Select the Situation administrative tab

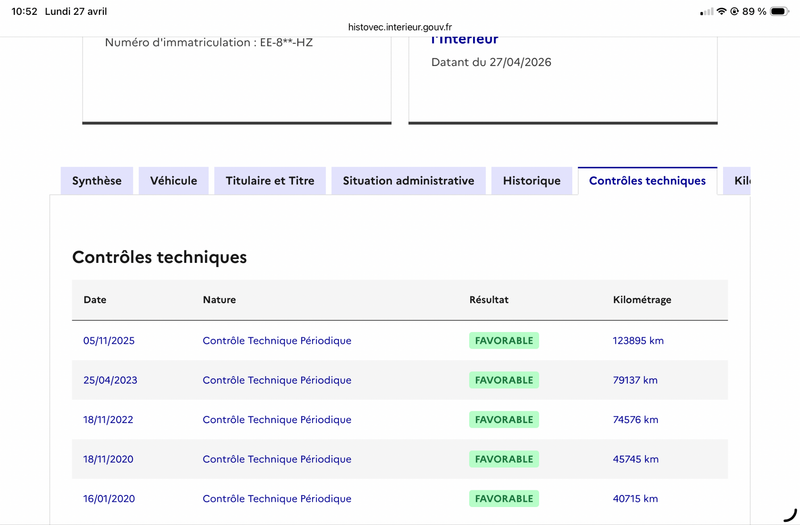tap(409, 181)
